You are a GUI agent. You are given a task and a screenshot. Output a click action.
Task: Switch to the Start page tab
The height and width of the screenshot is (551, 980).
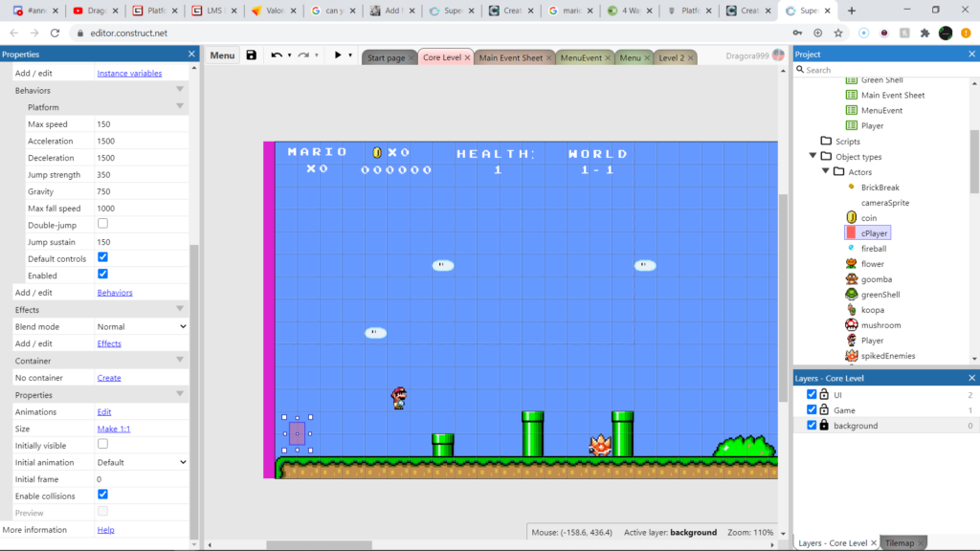point(386,57)
